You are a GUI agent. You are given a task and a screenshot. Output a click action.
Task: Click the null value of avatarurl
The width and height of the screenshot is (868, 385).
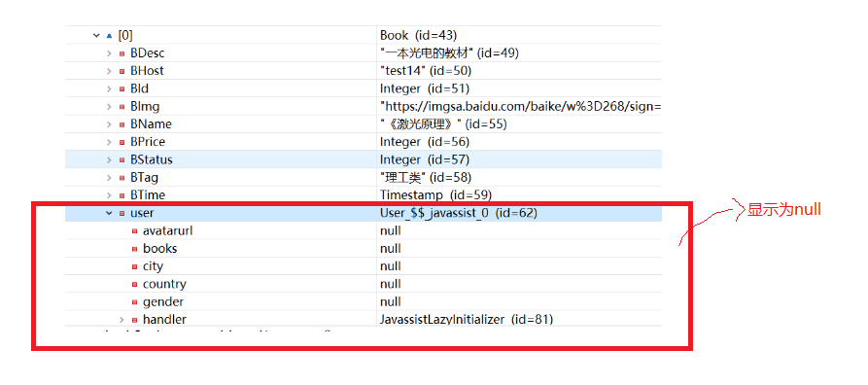391,230
